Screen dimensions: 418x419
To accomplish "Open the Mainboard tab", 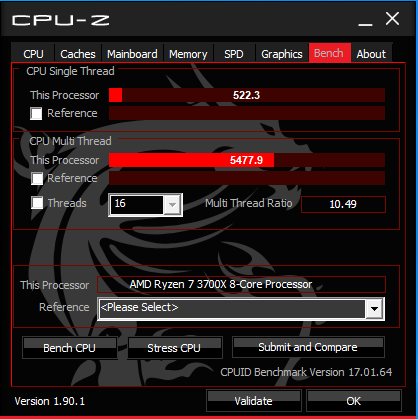I will (132, 54).
